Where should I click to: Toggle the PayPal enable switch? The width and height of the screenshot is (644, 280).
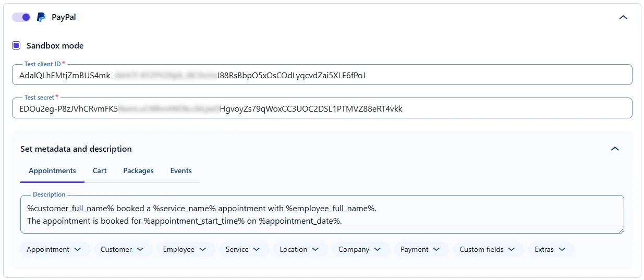[21, 17]
